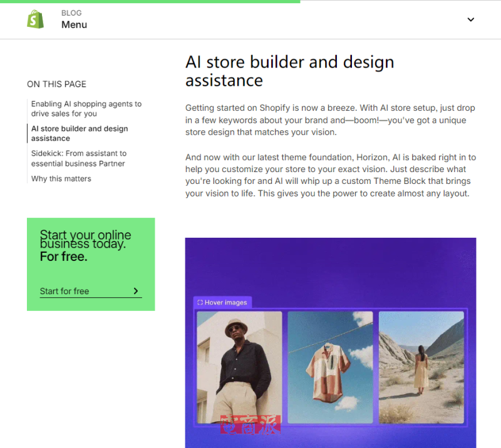Click the AI store builder heading

point(289,71)
